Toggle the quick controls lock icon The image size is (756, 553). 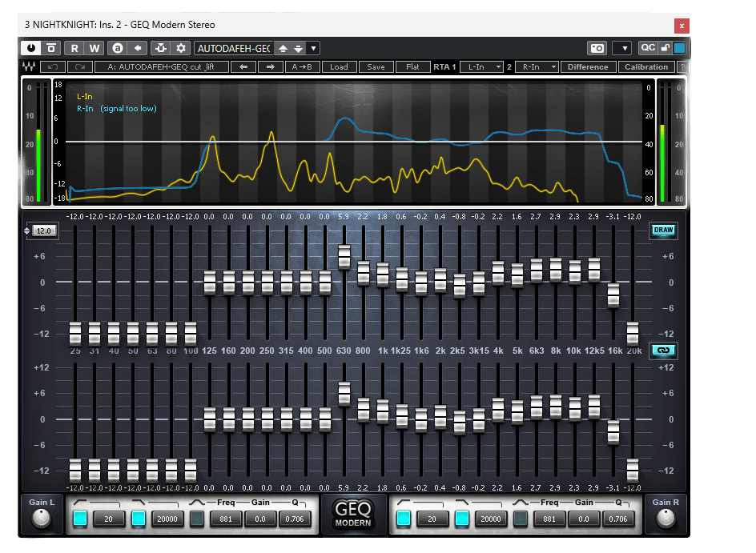(666, 48)
